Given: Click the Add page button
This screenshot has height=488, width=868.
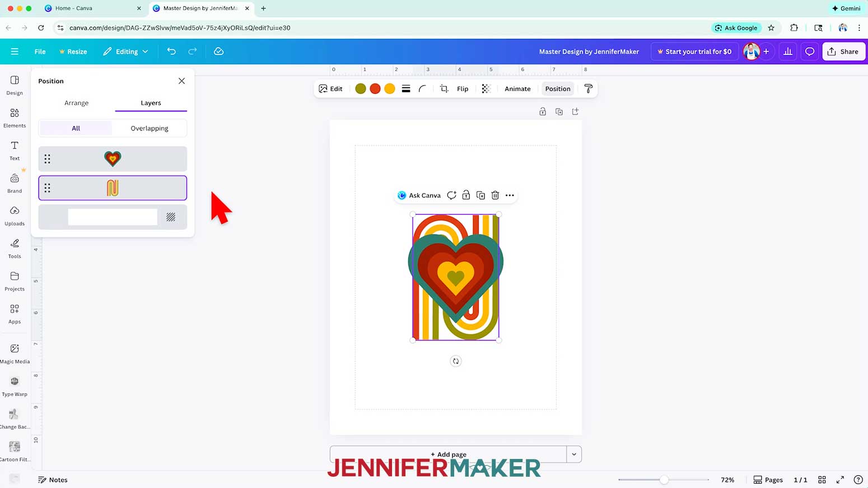Looking at the screenshot, I should 448,454.
